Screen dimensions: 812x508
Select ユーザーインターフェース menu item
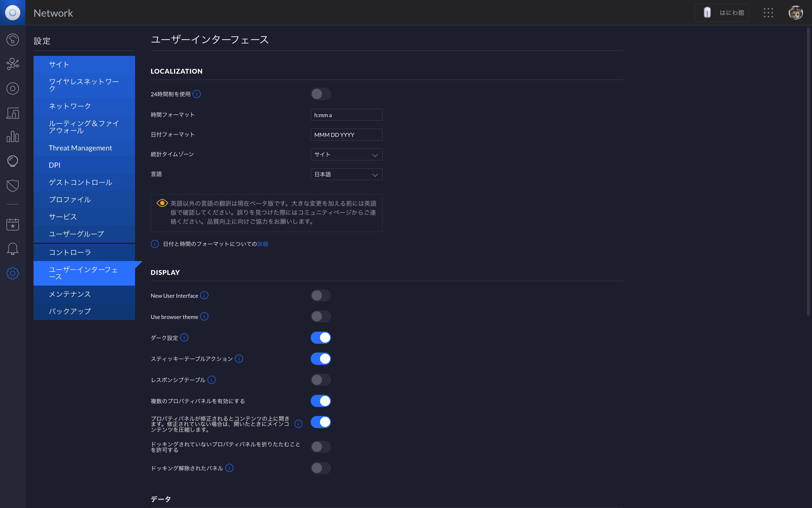click(x=84, y=273)
